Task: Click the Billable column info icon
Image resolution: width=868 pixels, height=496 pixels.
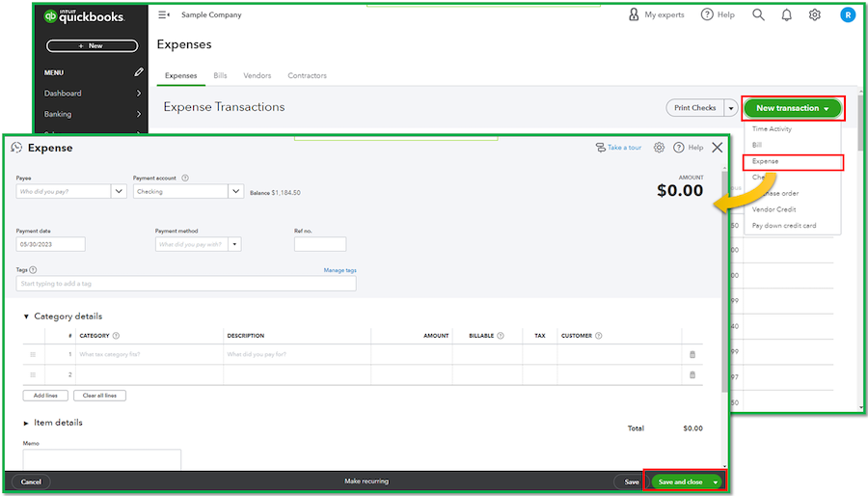Action: [501, 336]
